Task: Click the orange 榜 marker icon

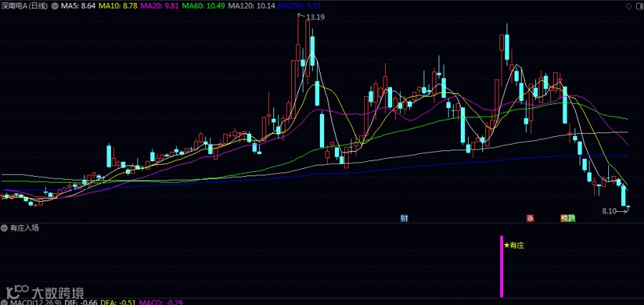Action: 565,218
